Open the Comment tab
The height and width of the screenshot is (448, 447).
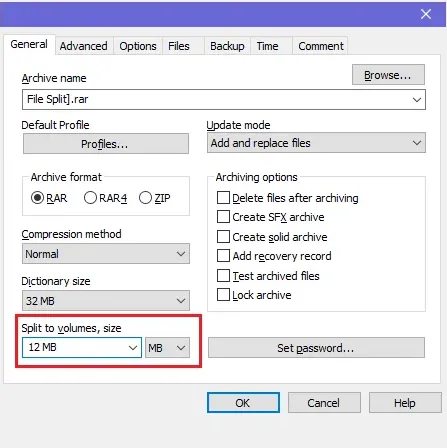point(321,46)
